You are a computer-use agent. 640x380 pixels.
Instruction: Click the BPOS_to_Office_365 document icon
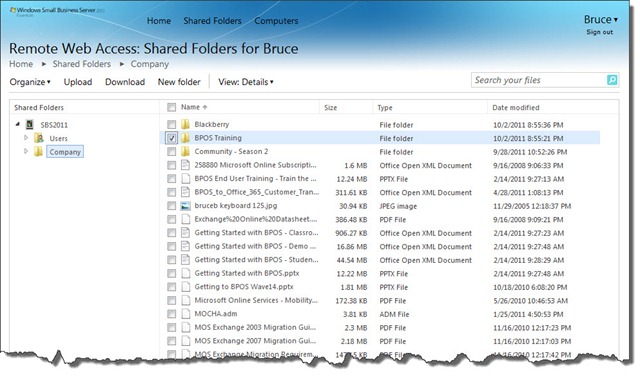185,192
